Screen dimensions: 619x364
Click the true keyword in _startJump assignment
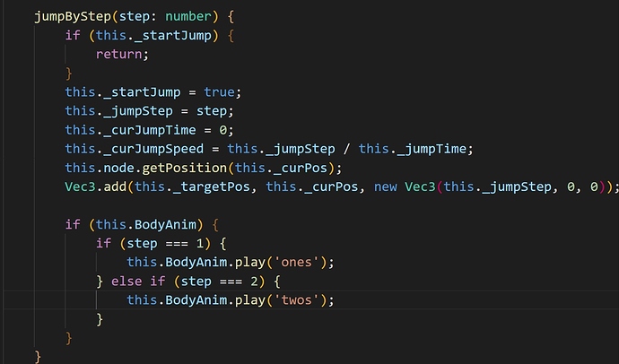point(220,91)
